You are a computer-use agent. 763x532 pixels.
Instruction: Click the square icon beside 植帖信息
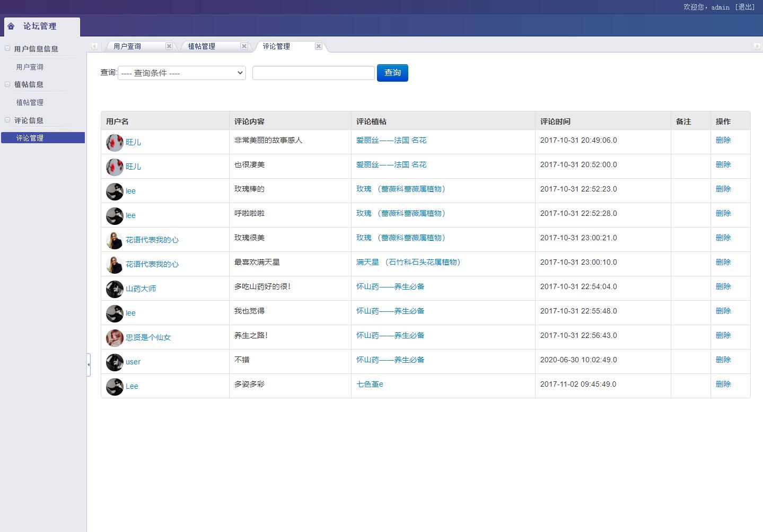point(7,84)
